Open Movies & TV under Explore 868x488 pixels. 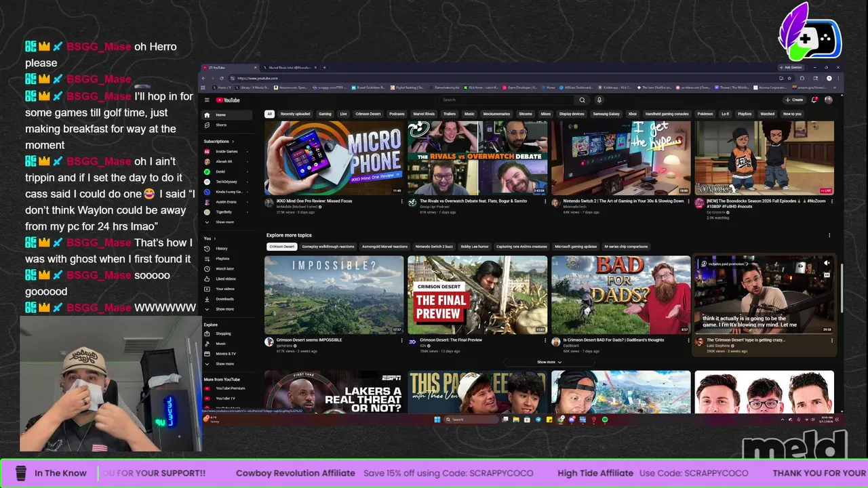tap(227, 354)
